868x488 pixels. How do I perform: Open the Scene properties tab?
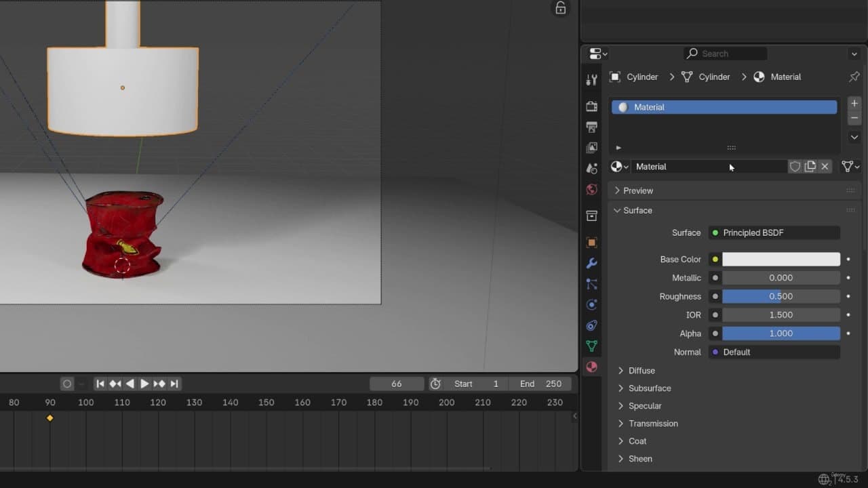(591, 169)
